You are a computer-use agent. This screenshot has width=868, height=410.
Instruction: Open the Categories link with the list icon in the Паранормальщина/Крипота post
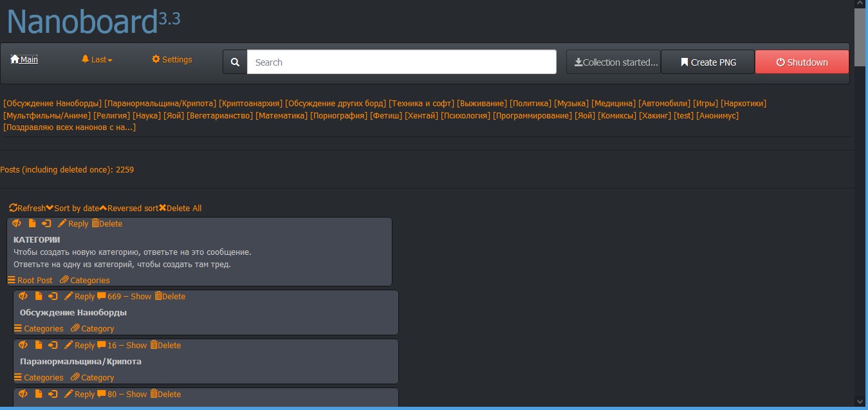(39, 377)
